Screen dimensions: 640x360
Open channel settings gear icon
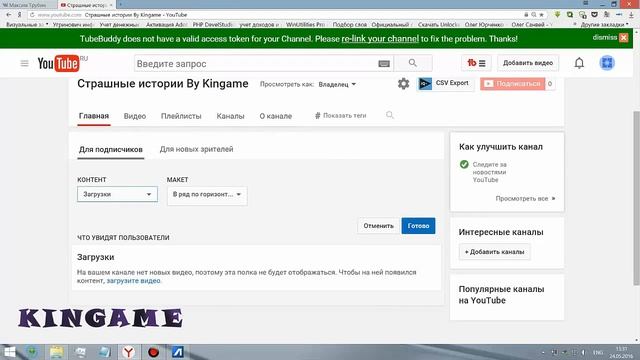tap(403, 84)
